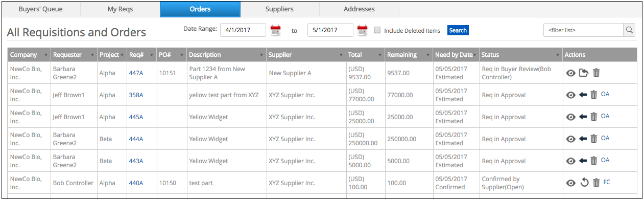Delete requisition 444A using trash icon

click(593, 139)
